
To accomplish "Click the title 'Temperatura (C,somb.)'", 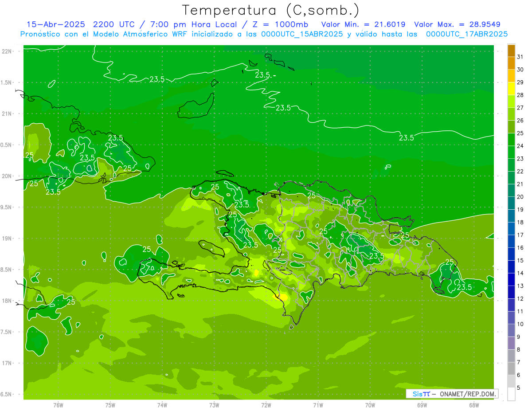I will coord(271,10).
